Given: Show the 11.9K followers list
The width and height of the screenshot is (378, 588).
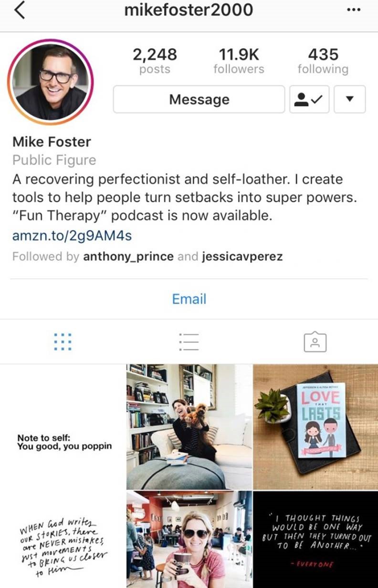Looking at the screenshot, I should 239,61.
